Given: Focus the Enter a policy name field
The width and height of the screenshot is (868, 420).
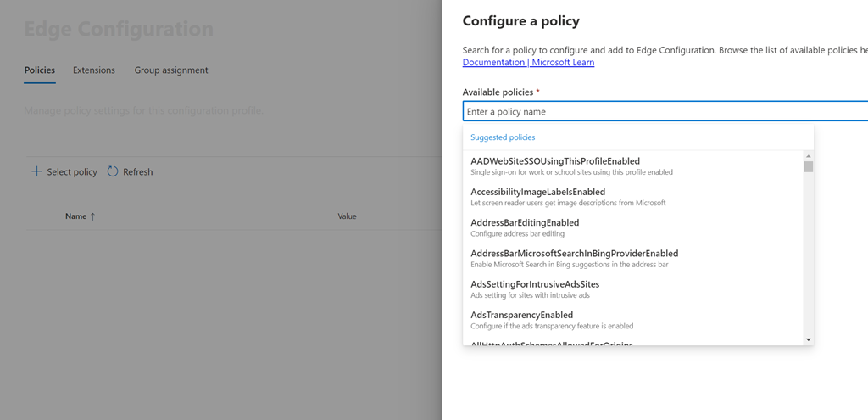Looking at the screenshot, I should (661, 112).
